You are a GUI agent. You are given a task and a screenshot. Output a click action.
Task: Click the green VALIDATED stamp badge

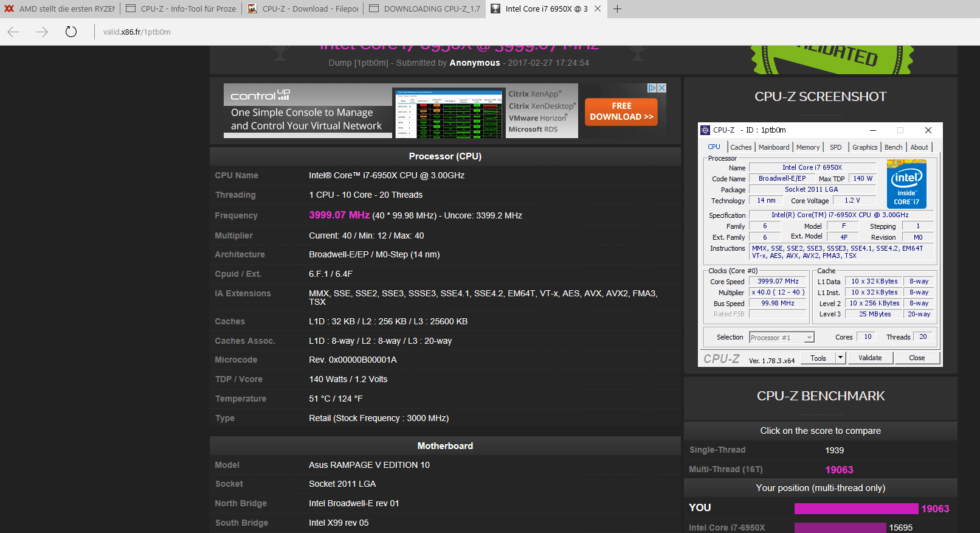coord(832,60)
